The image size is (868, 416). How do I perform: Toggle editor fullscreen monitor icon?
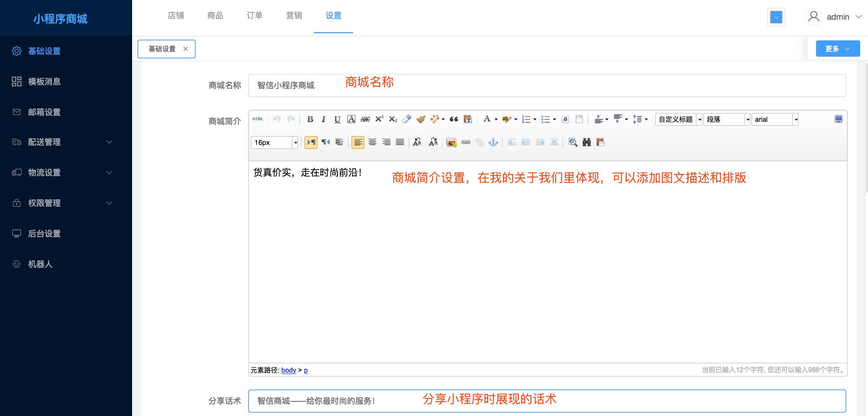pyautogui.click(x=838, y=119)
